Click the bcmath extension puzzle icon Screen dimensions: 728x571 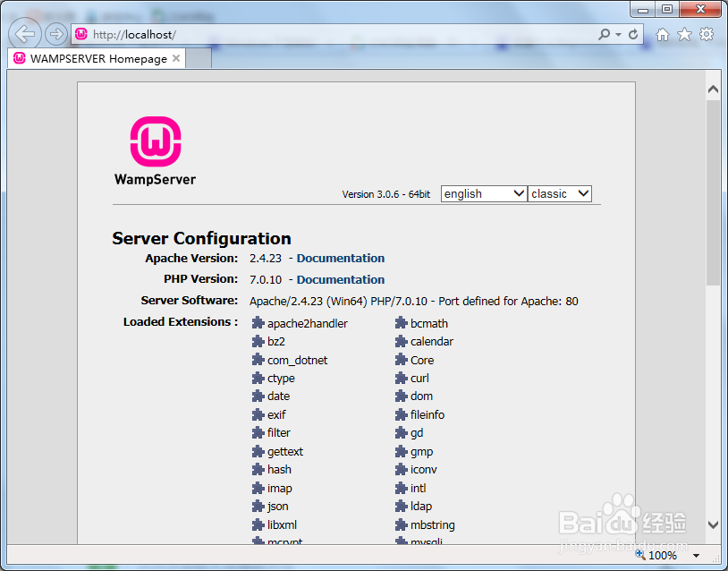point(402,323)
